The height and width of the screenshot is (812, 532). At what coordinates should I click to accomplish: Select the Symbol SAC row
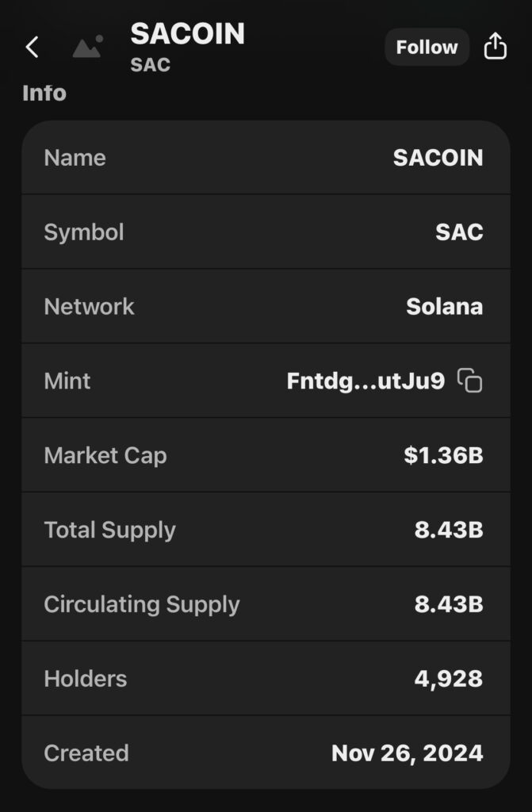pyautogui.click(x=266, y=232)
